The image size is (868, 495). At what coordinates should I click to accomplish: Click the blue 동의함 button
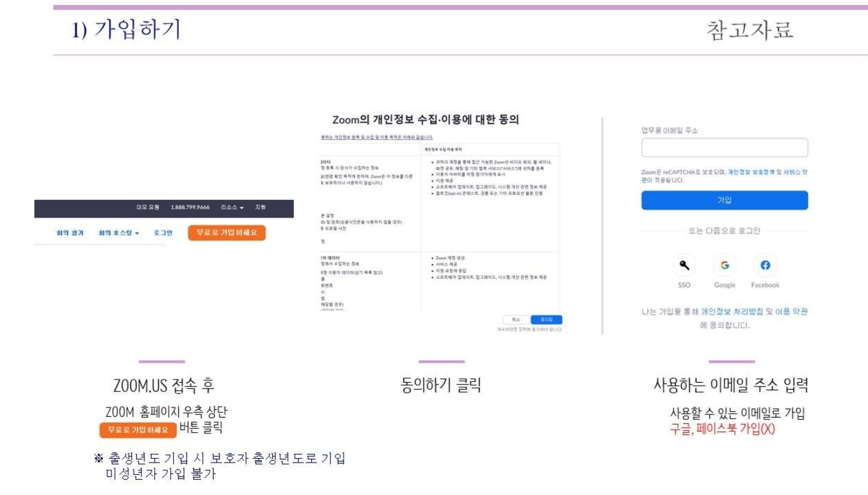(x=547, y=320)
